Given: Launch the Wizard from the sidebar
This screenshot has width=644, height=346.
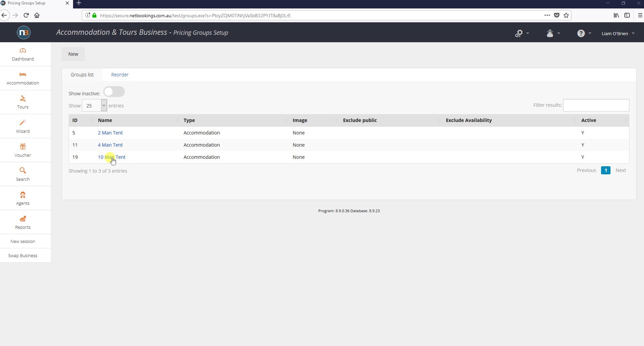Looking at the screenshot, I should (23, 126).
